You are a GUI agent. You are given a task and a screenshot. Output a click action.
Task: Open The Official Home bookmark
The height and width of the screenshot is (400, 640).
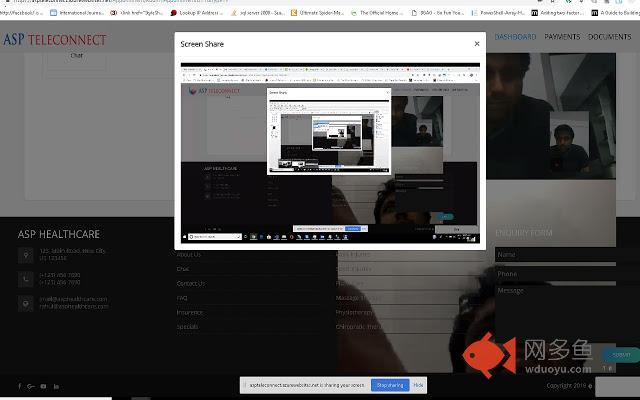(378, 13)
